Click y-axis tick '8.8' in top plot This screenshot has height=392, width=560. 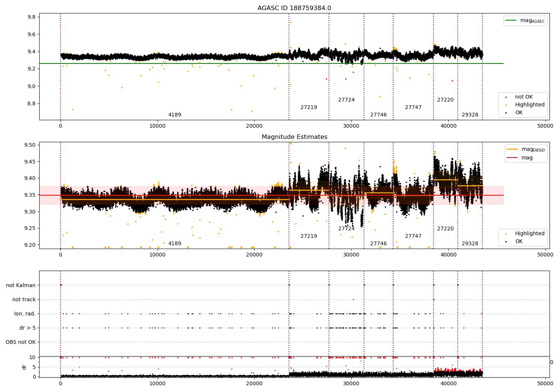click(x=32, y=103)
